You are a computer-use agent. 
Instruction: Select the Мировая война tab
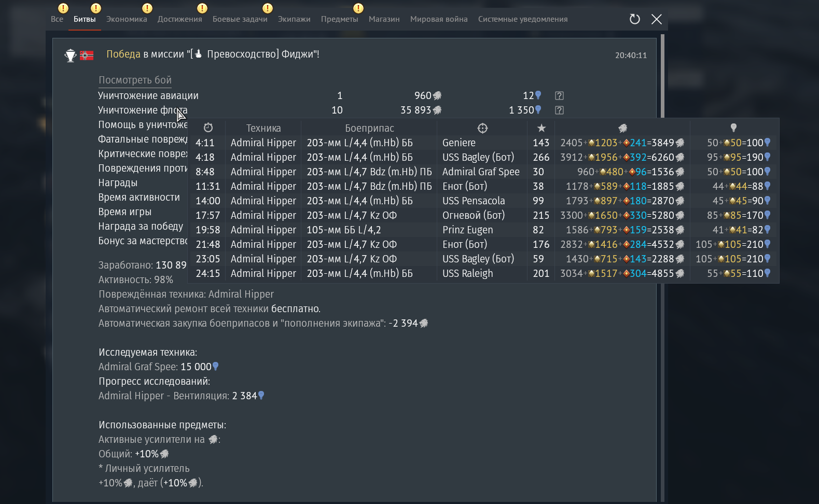(439, 19)
